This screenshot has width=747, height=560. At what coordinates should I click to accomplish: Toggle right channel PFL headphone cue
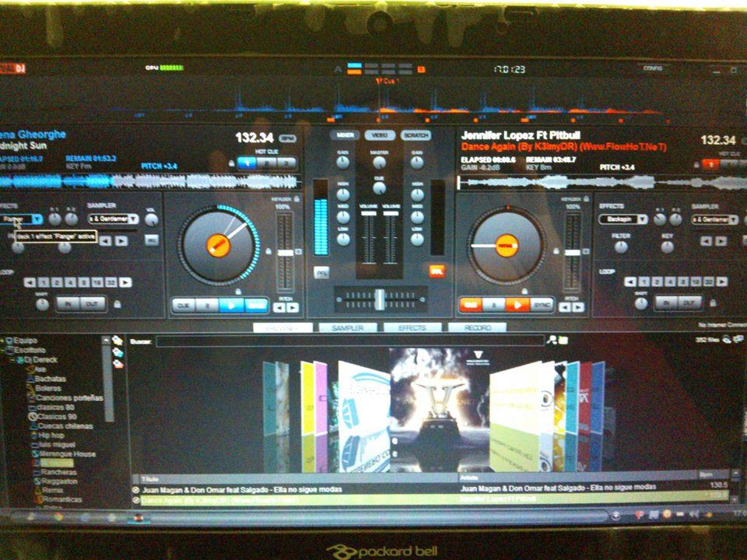[x=437, y=271]
